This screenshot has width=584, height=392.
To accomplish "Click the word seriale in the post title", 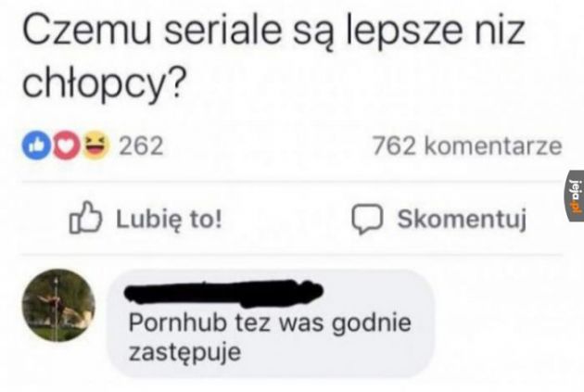I will (222, 31).
